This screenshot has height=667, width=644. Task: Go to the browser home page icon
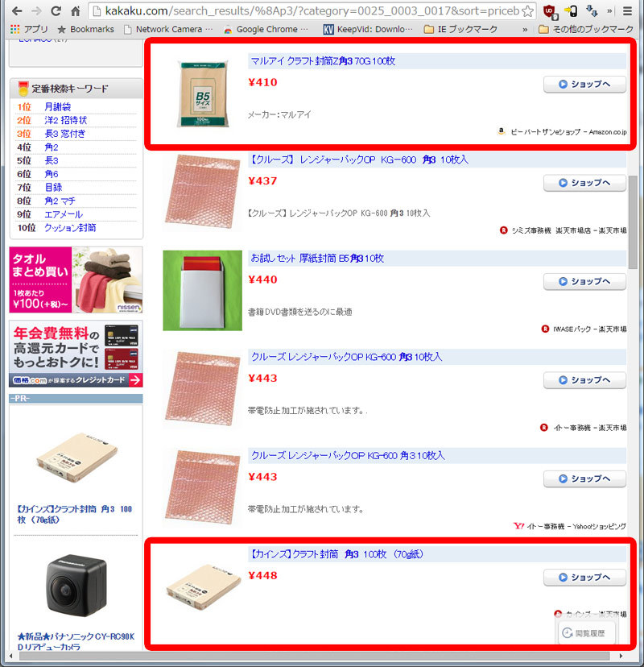click(x=75, y=11)
